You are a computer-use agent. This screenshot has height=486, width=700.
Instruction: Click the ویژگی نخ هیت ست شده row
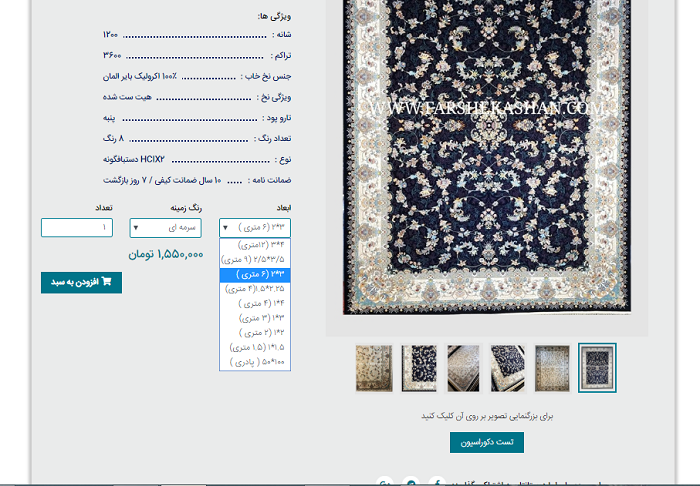click(x=197, y=97)
